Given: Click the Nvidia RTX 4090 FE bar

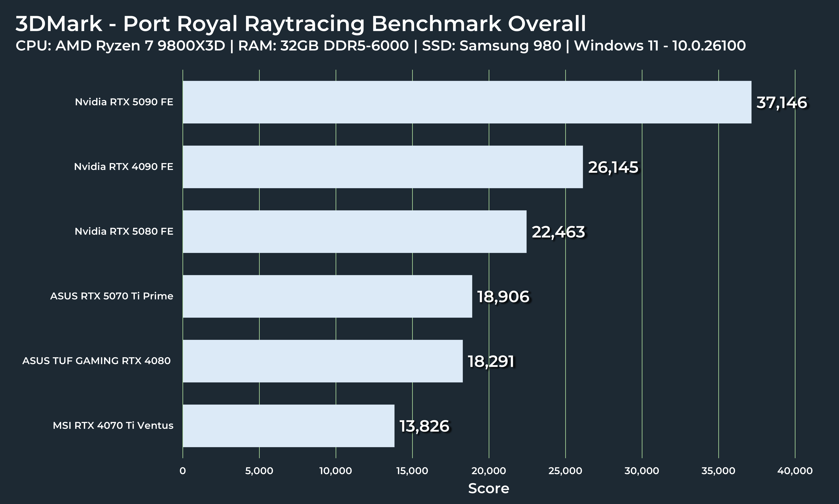Looking at the screenshot, I should (383, 167).
